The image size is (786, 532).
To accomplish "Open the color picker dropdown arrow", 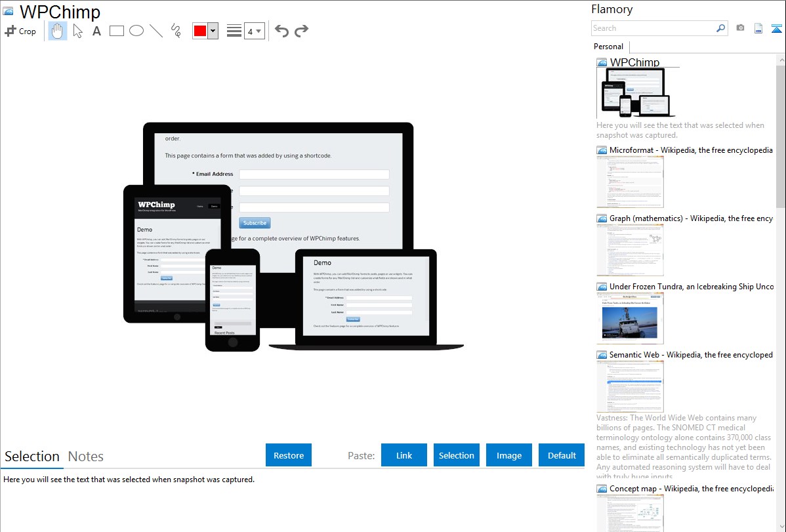I will point(213,31).
